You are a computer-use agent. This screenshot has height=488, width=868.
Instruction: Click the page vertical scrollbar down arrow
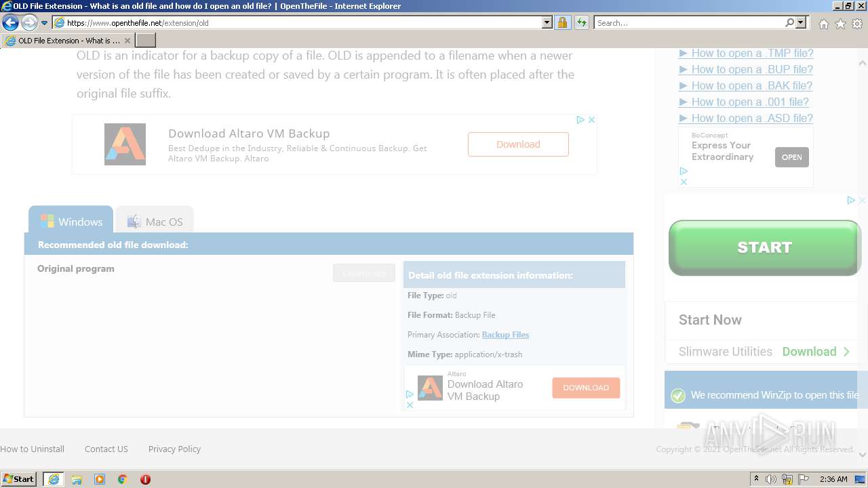click(863, 455)
